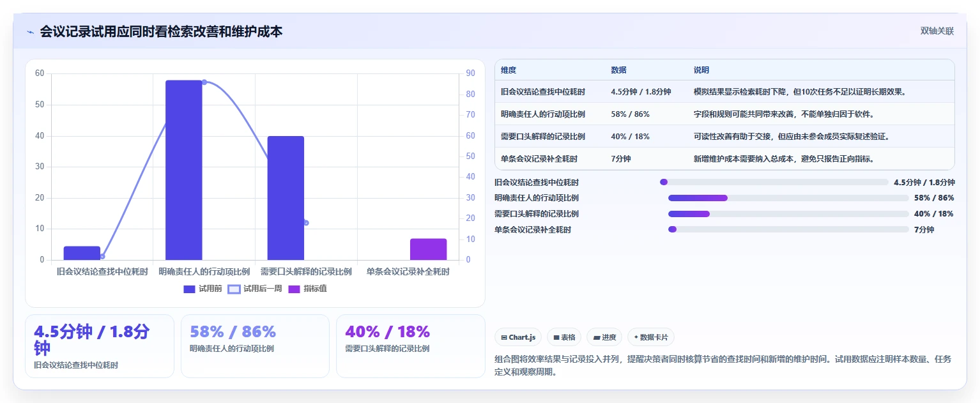
Task: Click the 维度 column header
Action: pyautogui.click(x=509, y=70)
